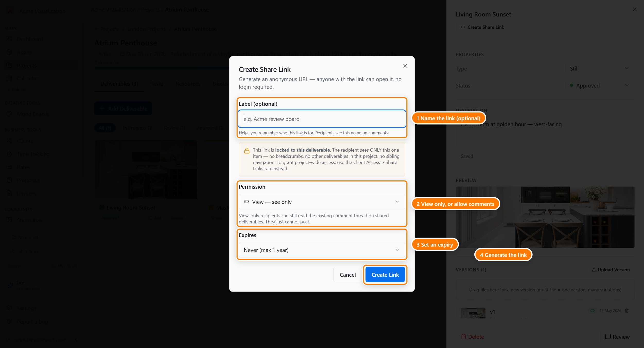644x348 pixels.
Task: Click the green Approved status dot
Action: tap(571, 85)
